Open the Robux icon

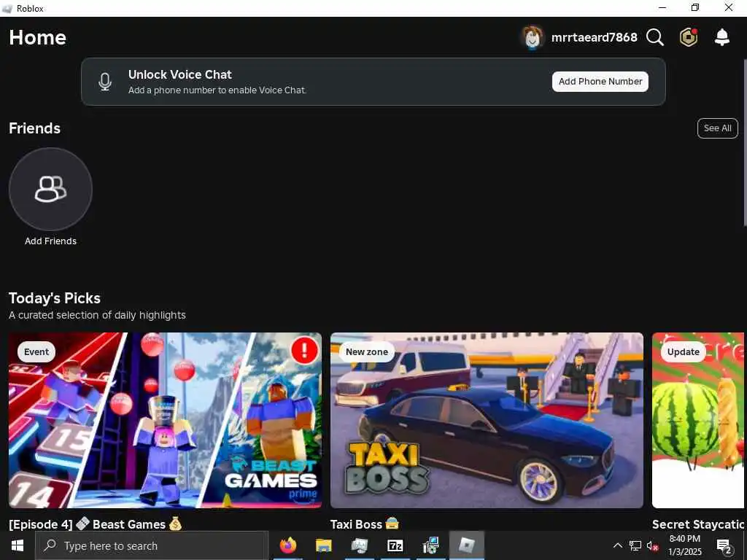[x=689, y=37]
